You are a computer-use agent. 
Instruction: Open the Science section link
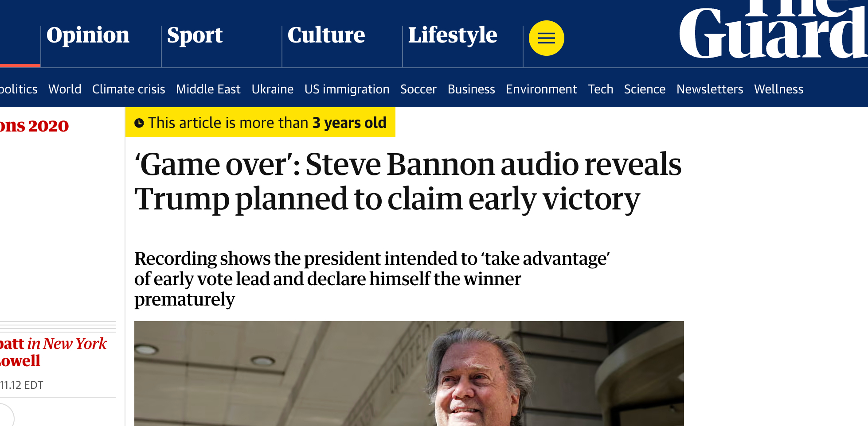pos(645,89)
